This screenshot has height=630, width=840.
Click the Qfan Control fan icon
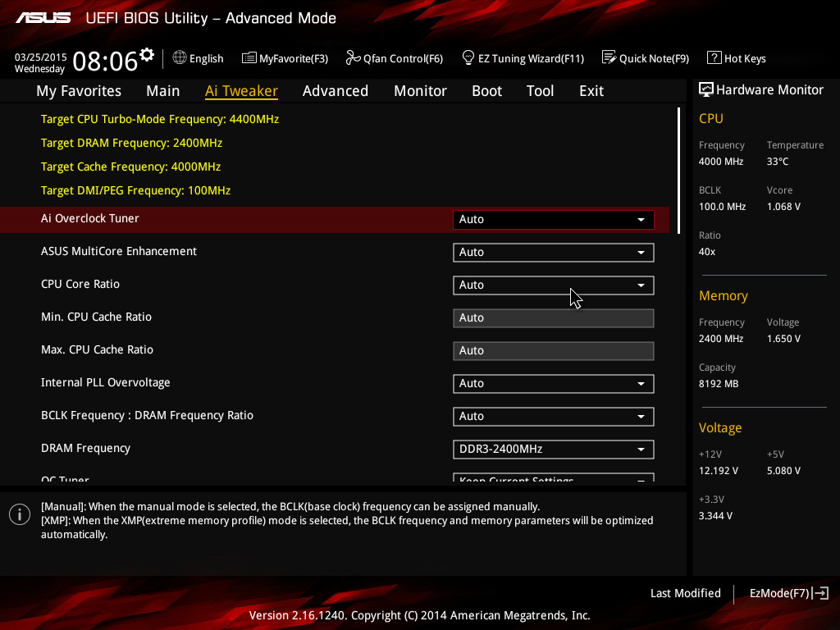tap(353, 58)
